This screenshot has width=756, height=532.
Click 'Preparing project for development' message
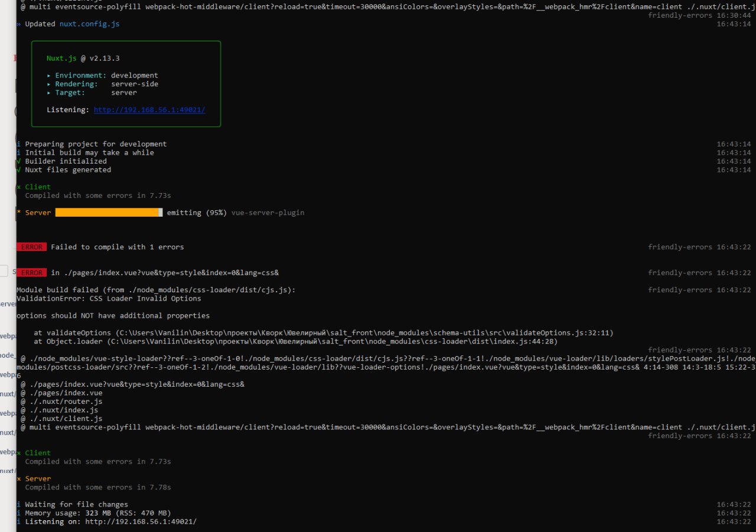tap(96, 144)
